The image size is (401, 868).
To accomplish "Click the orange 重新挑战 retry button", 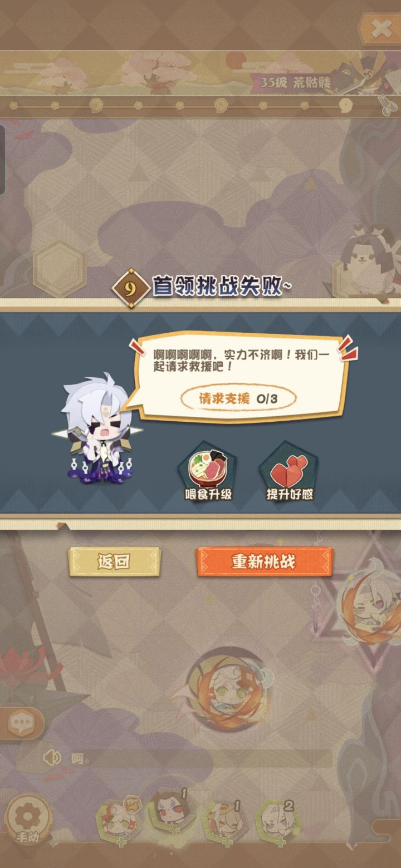I will tap(264, 562).
